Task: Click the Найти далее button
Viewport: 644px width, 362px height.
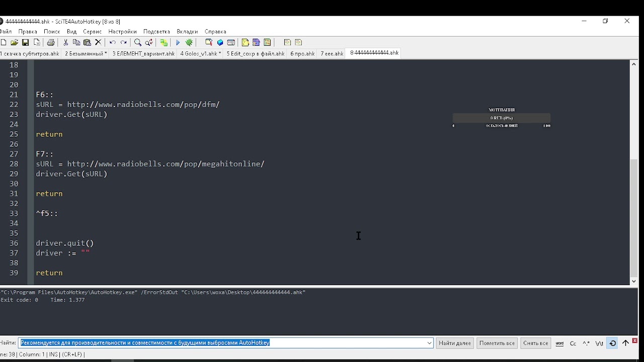Action: point(455,343)
